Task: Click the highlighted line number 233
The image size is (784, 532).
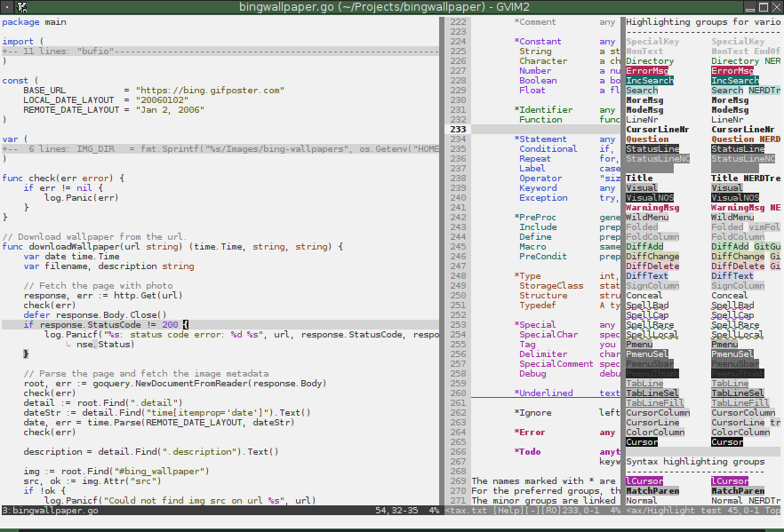Action: pos(458,130)
